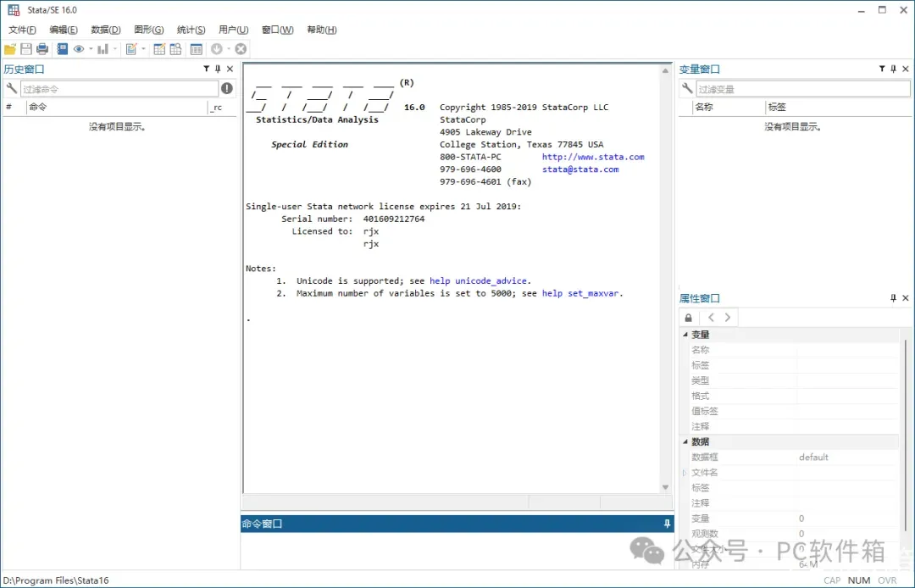Click the _rc column header

click(x=222, y=107)
